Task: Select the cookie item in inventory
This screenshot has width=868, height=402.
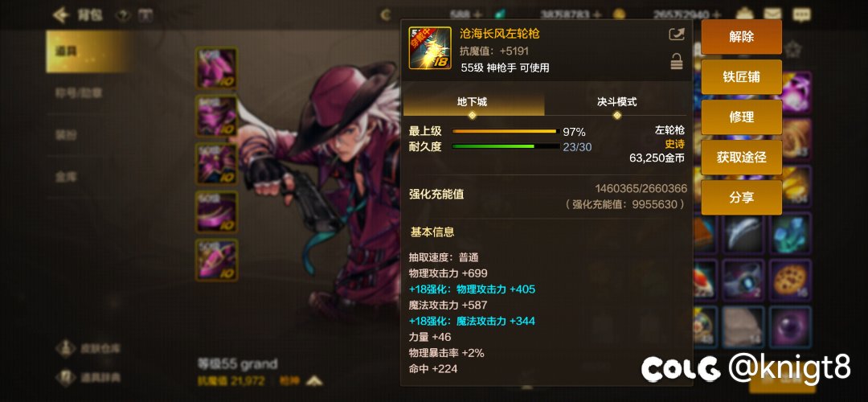Action: 790,280
